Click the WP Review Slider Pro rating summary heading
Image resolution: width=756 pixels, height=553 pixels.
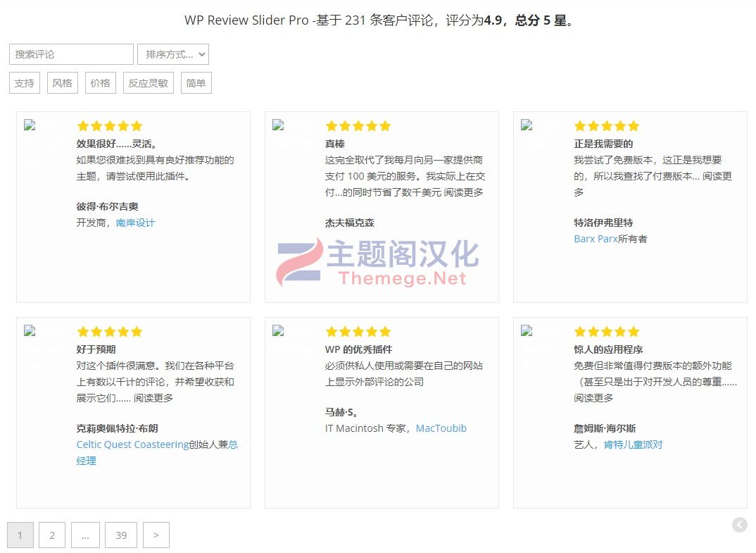[x=379, y=20]
